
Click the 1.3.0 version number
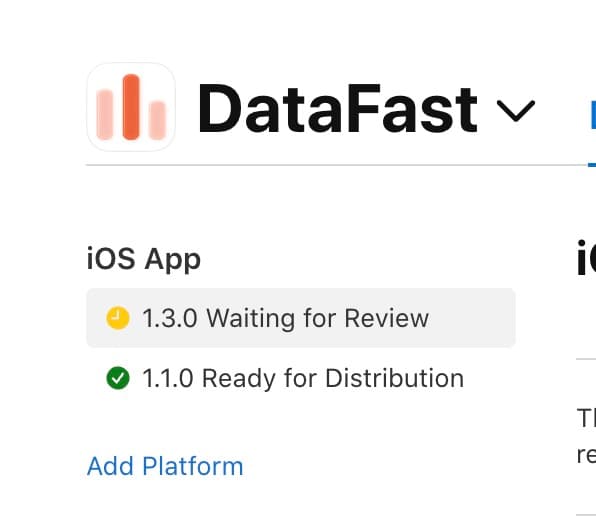(170, 318)
